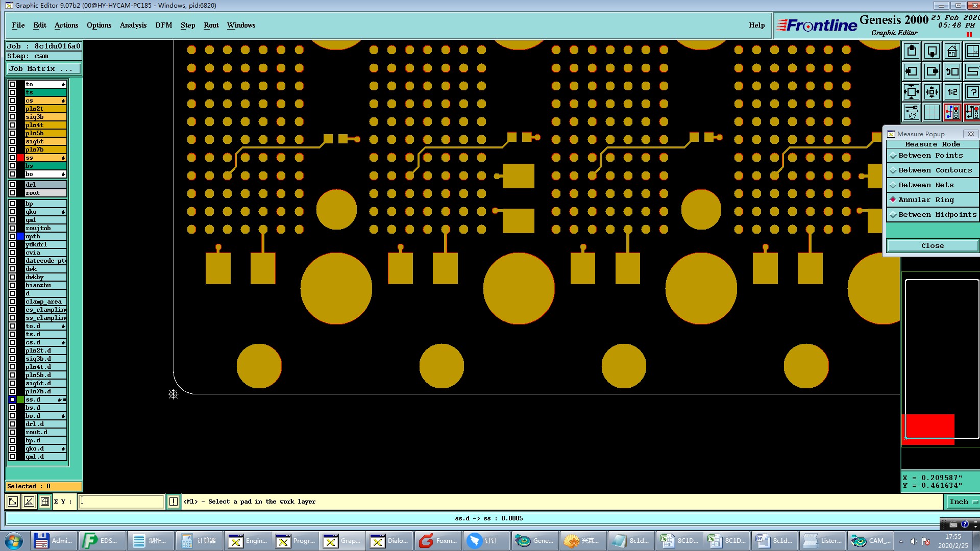Open the Job Matrix button
This screenshot has width=980, height=551.
(x=43, y=69)
